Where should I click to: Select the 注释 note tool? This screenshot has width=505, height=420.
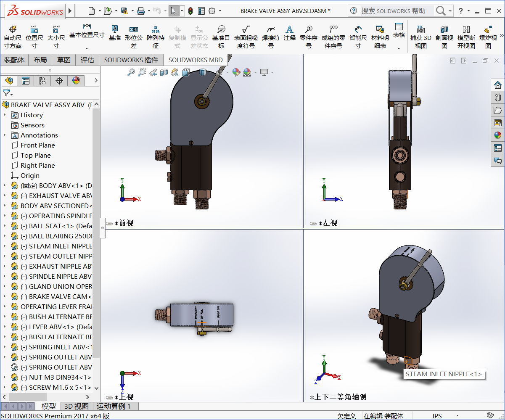click(x=290, y=33)
